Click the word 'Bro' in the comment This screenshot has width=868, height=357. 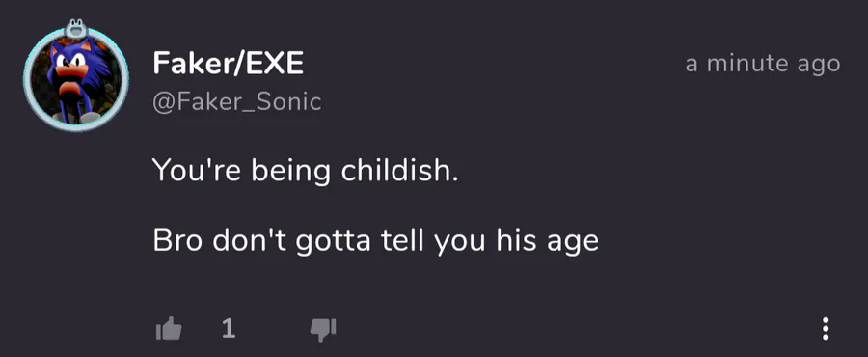177,241
